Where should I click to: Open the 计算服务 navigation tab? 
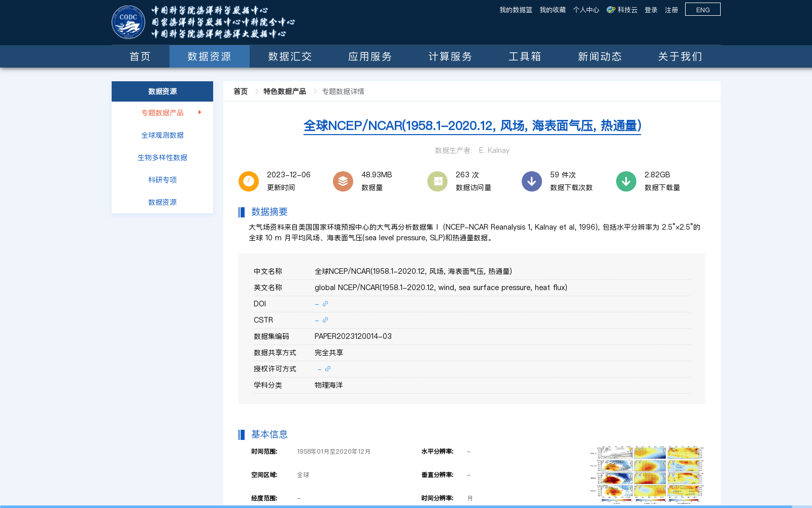point(450,56)
